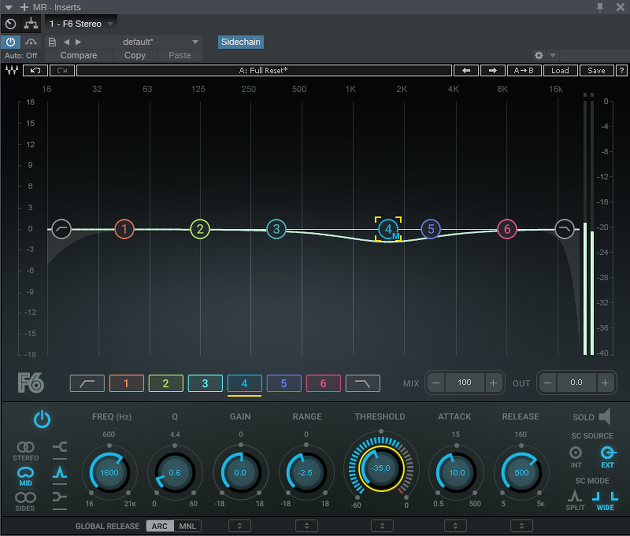Toggle the automation mode icon

tap(31, 42)
